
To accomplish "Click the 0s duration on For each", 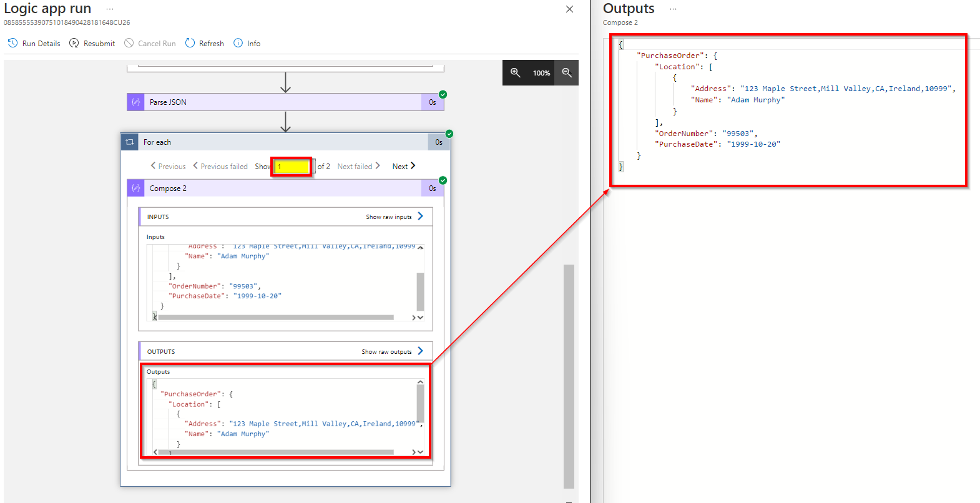I will [439, 142].
